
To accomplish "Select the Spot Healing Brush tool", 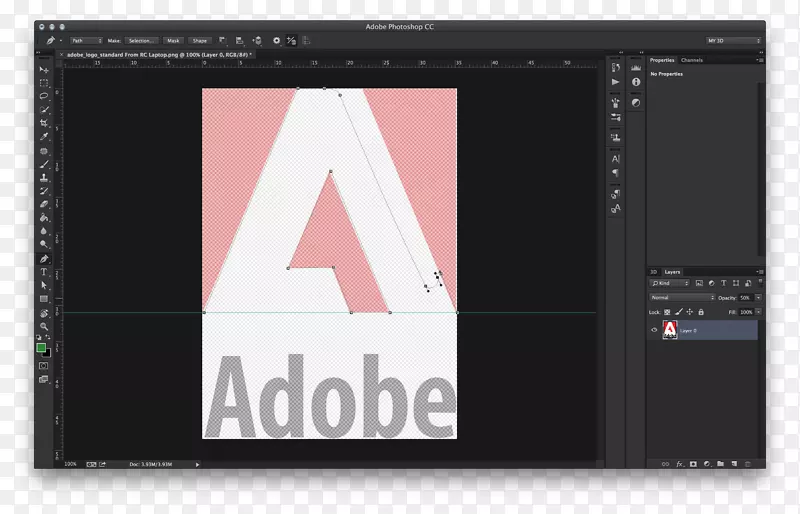I will point(44,151).
